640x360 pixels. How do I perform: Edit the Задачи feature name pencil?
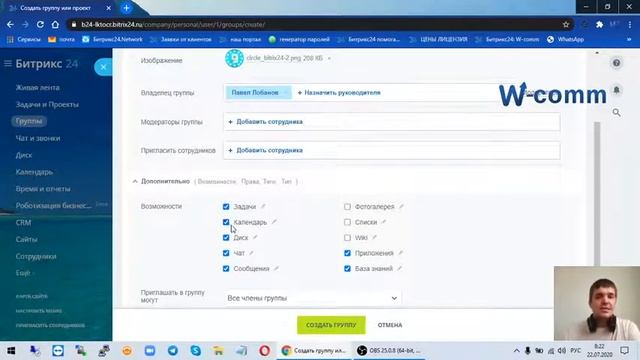[x=263, y=207]
